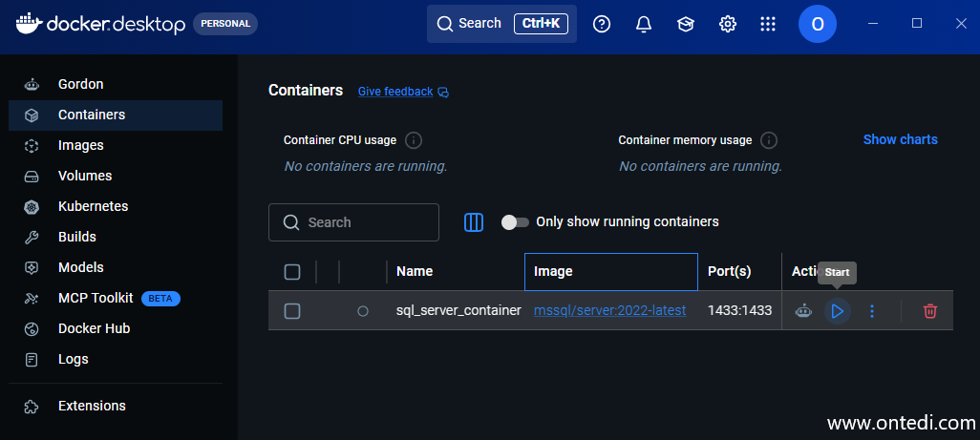Open the MCP Toolkit section
The image size is (980, 440).
click(116, 299)
